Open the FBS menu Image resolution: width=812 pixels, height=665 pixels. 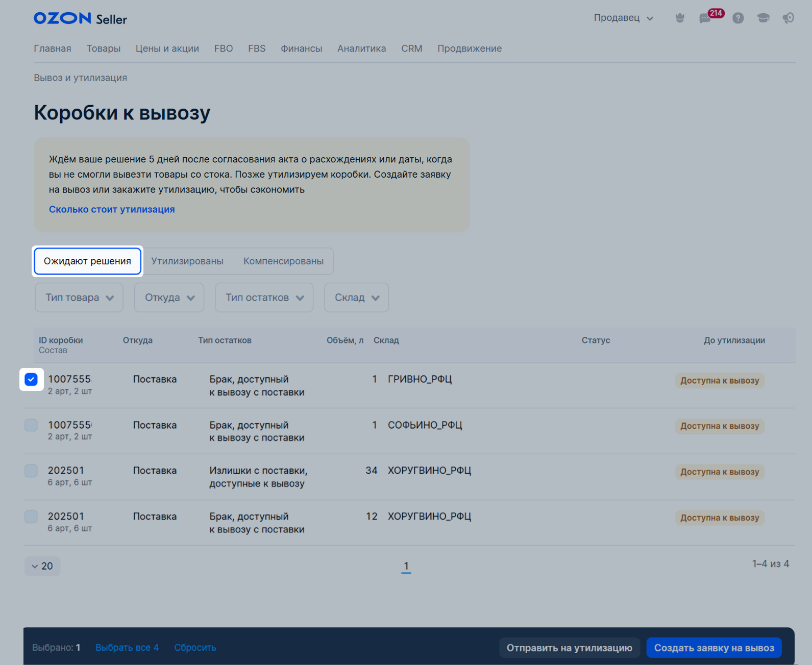[257, 48]
